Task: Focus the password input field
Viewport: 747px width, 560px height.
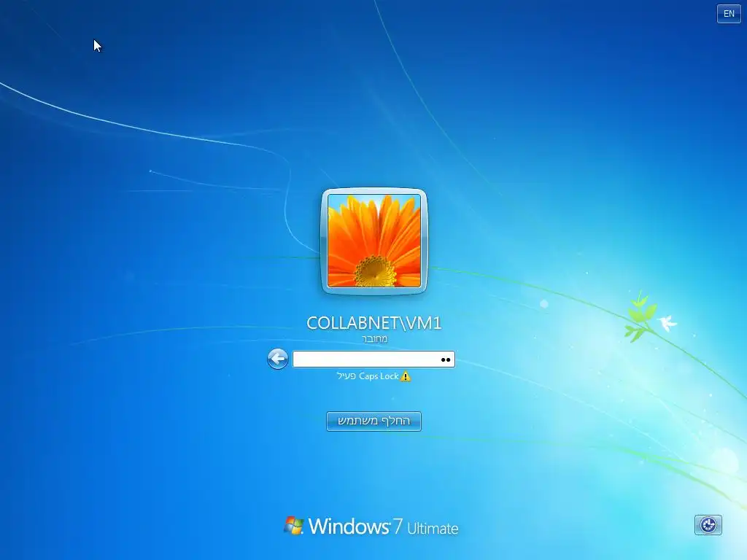Action: pos(373,359)
